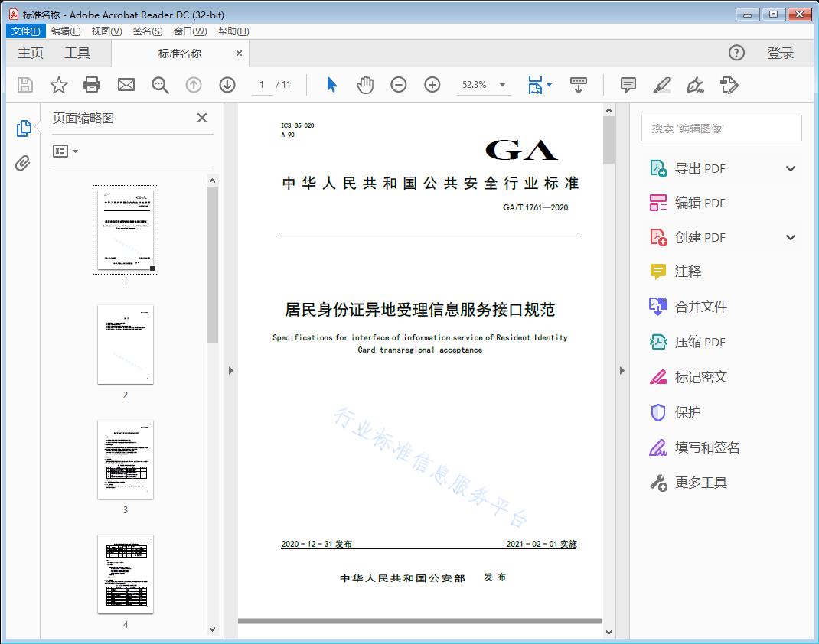This screenshot has height=644, width=819.
Task: Select the hand (pan) tool
Action: pos(365,85)
